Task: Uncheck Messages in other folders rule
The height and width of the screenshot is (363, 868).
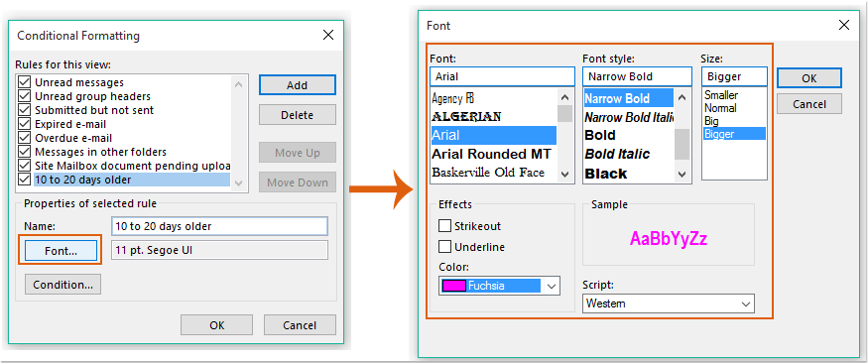Action: click(x=25, y=152)
